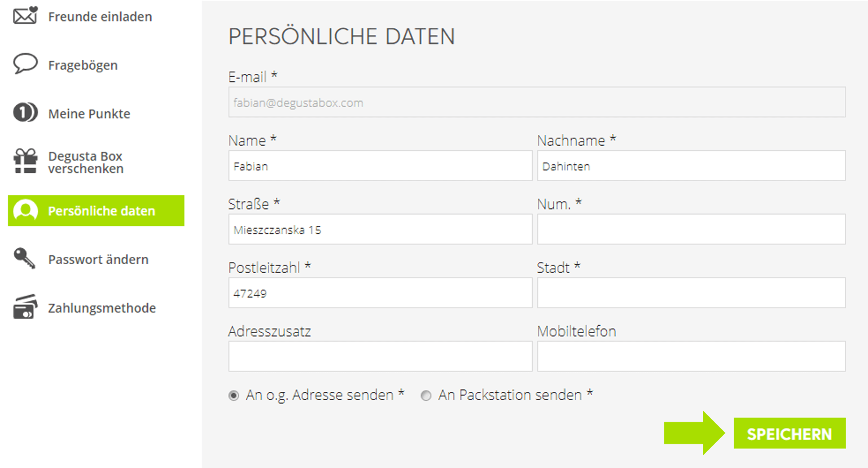Screen dimensions: 868x468
Task: Open the Passwort ändern menu item
Action: 98,260
